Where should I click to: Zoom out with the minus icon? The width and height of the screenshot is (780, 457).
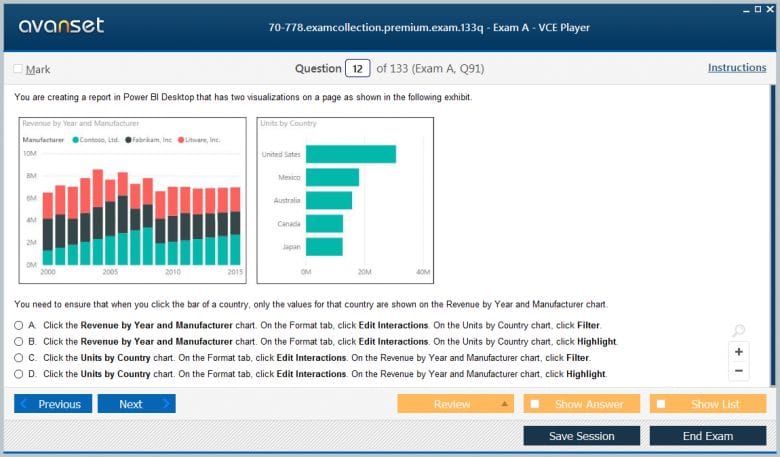[x=739, y=370]
